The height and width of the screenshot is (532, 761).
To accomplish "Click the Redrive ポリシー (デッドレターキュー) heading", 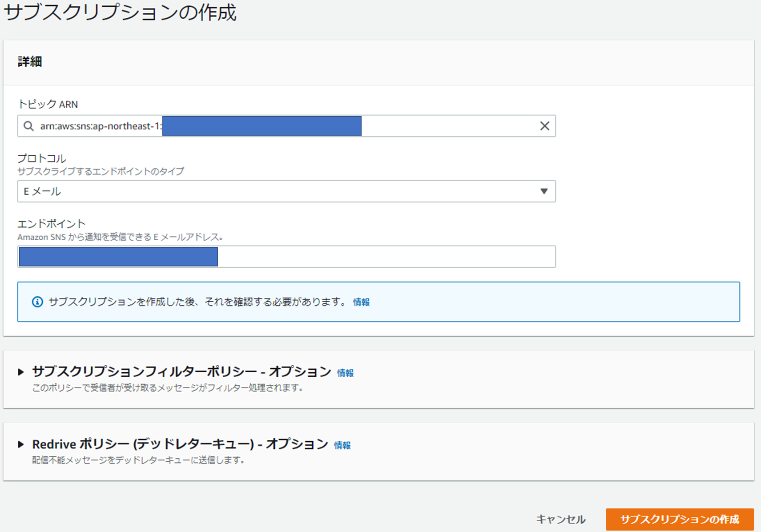I will [180, 444].
